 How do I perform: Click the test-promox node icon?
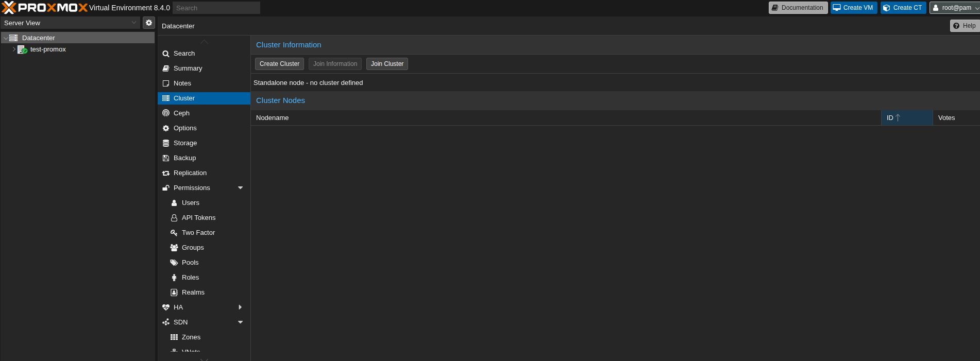click(22, 49)
